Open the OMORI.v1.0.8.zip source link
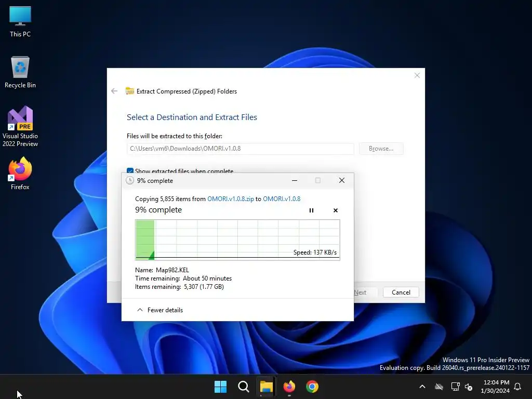The image size is (532, 399). [x=230, y=199]
